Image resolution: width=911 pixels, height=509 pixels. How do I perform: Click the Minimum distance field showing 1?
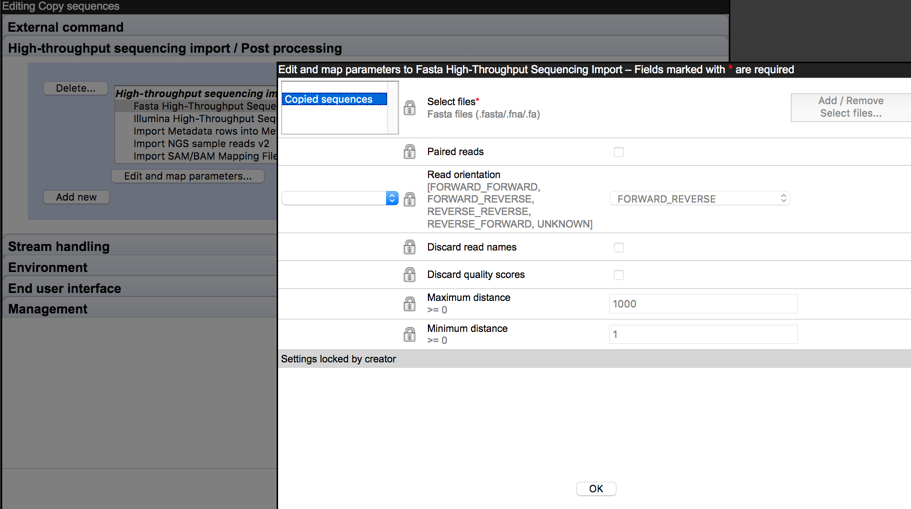[x=703, y=335]
